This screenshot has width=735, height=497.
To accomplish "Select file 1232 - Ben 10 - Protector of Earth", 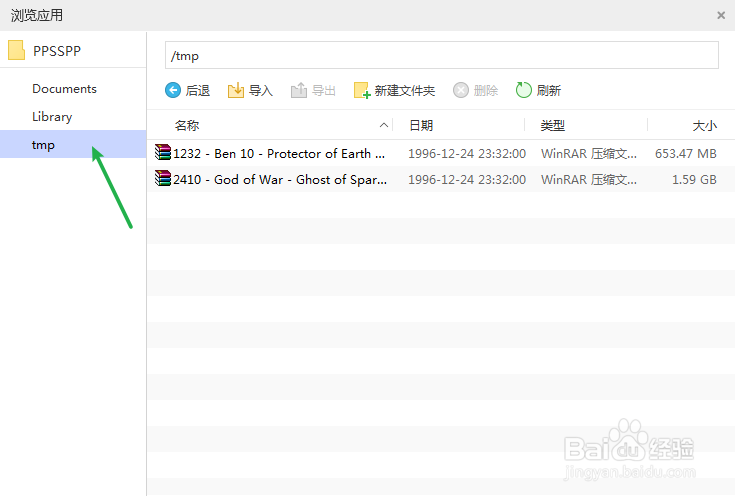I will [279, 153].
